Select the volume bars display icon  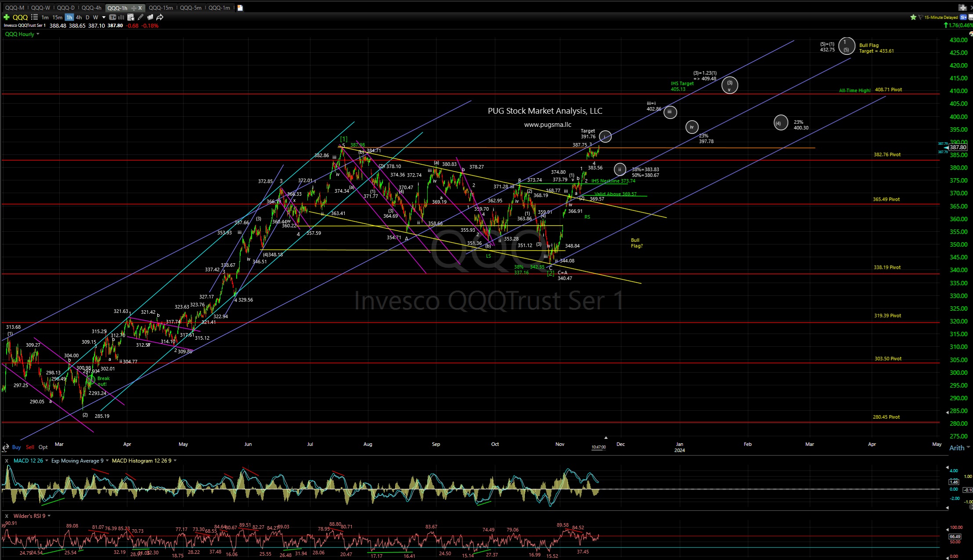(x=121, y=17)
